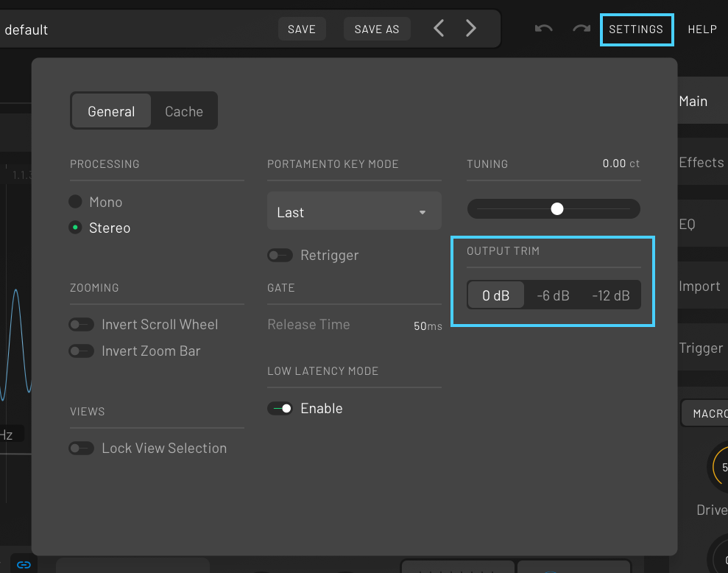Click the undo arrow icon

click(544, 29)
